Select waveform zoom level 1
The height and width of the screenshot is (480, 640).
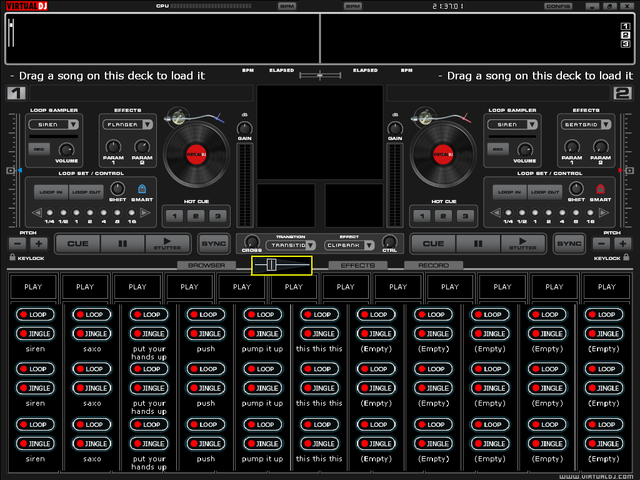click(625, 26)
